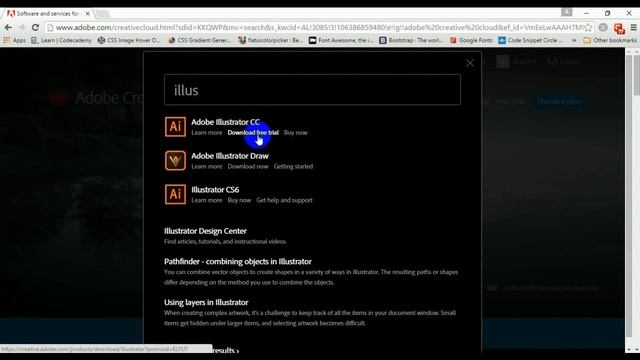Open the CSS Image Hover bookmark
640x360 pixels.
tap(129, 40)
